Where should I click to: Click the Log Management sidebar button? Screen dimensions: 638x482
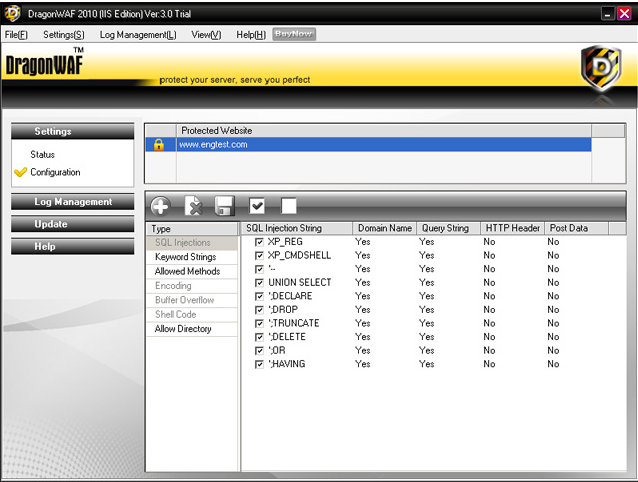(x=72, y=202)
